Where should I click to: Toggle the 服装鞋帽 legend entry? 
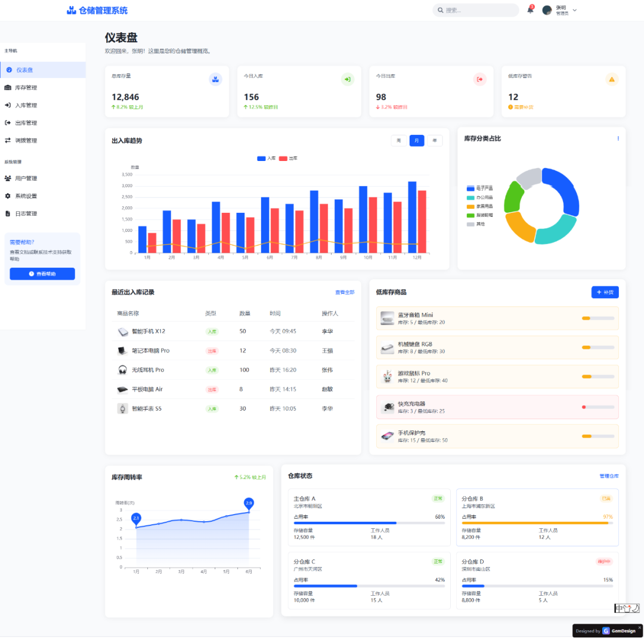tap(479, 215)
